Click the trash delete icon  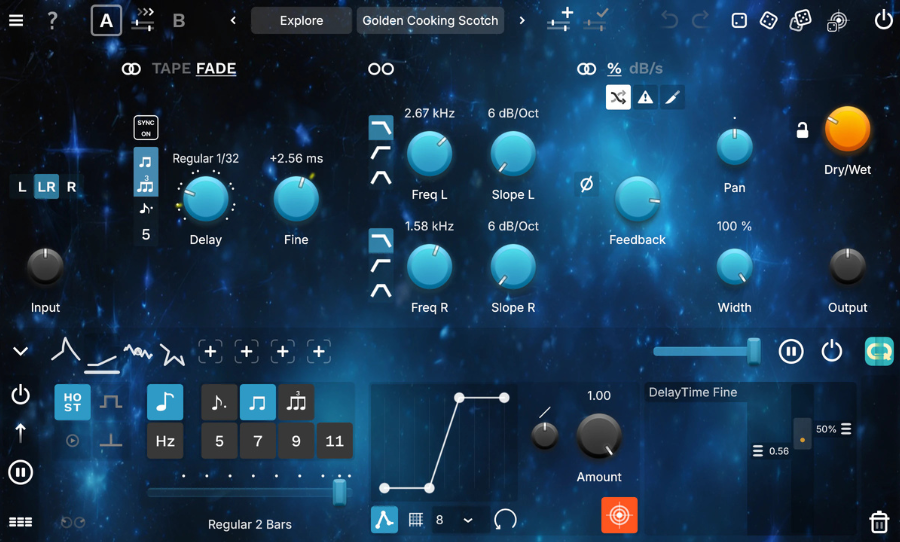(878, 521)
